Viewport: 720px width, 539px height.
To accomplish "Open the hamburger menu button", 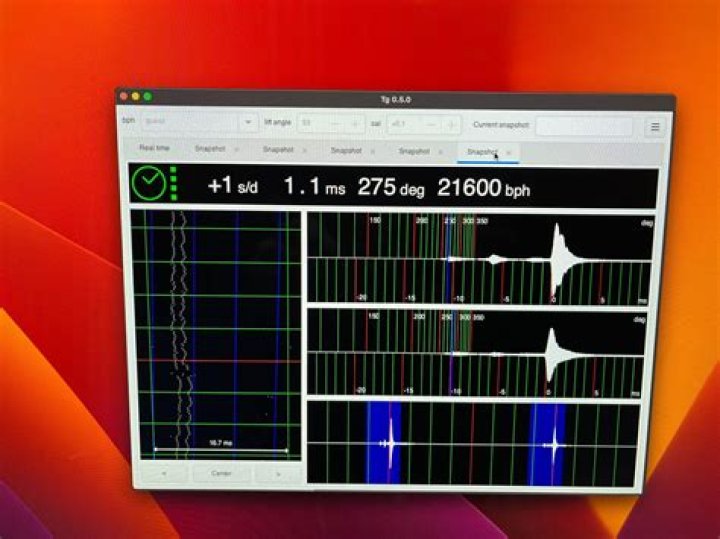I will click(x=655, y=127).
